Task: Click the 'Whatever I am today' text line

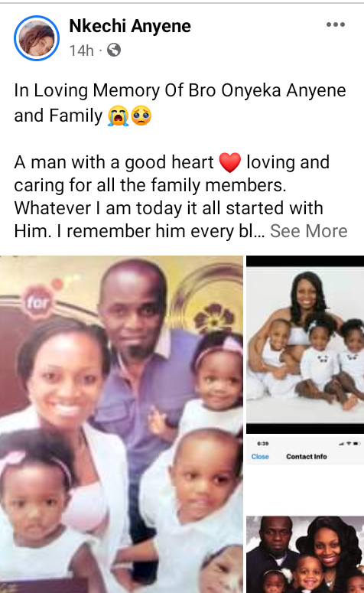Action: pyautogui.click(x=168, y=208)
